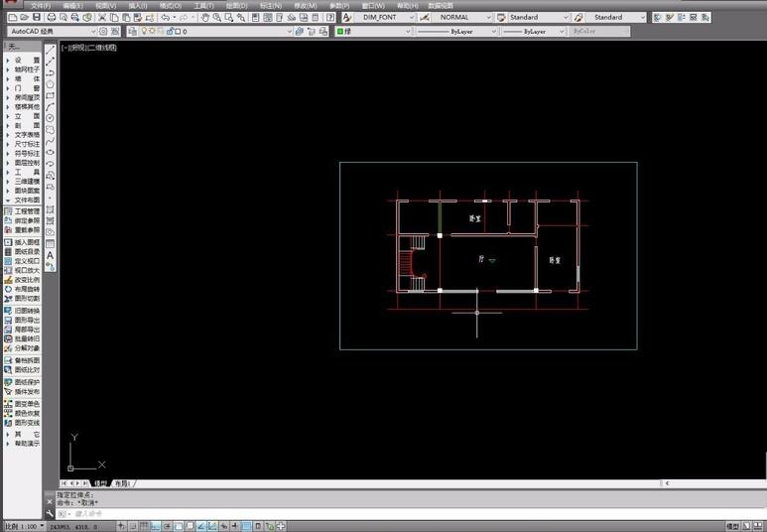Open the Layer Properties Manager icon

click(x=132, y=32)
